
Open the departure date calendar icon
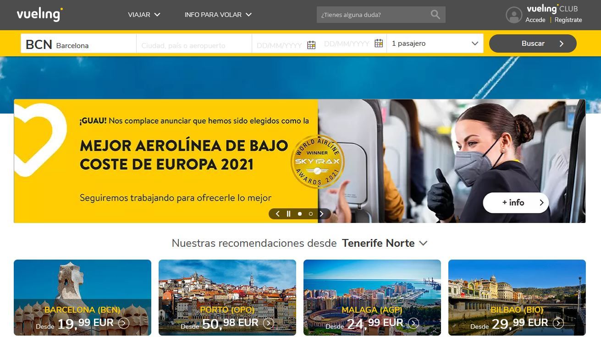pos(311,45)
